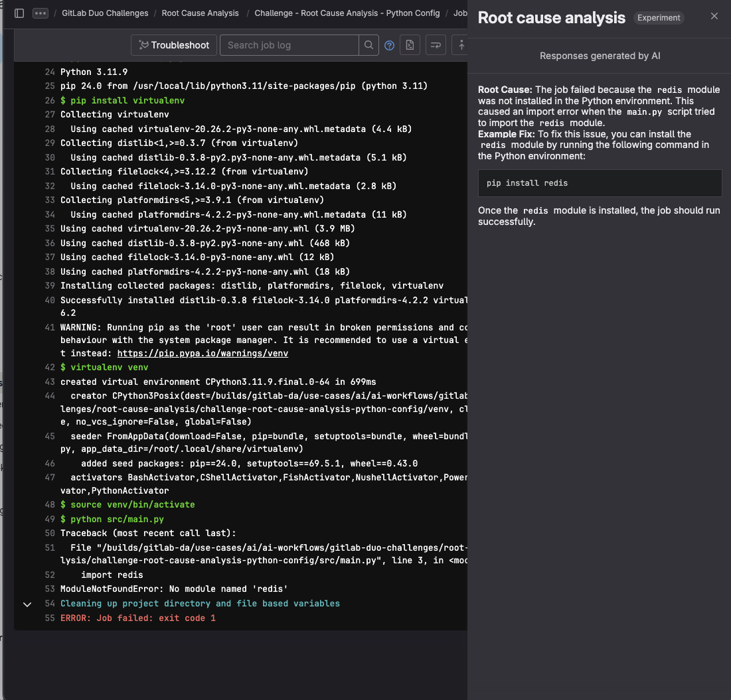This screenshot has width=731, height=700.
Task: Focus the Search job log field
Action: tap(289, 45)
